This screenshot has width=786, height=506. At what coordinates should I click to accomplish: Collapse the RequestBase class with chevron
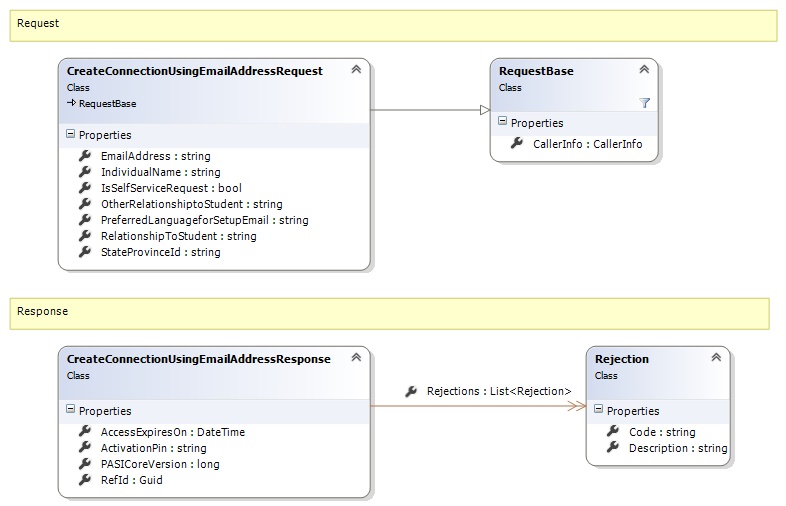(644, 70)
